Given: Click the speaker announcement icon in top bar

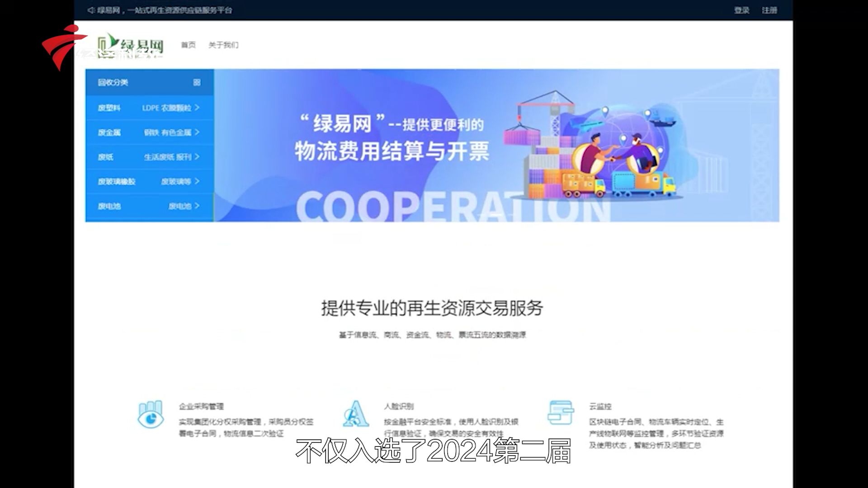Looking at the screenshot, I should [x=91, y=10].
